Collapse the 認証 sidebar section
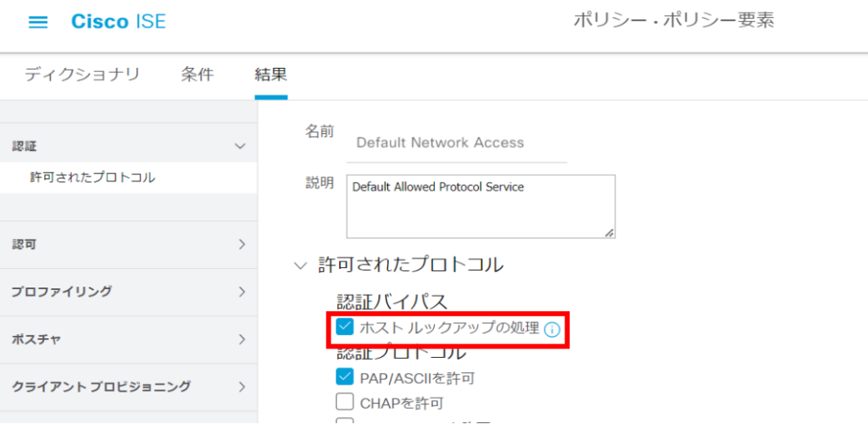Image resolution: width=868 pixels, height=424 pixels. click(240, 146)
